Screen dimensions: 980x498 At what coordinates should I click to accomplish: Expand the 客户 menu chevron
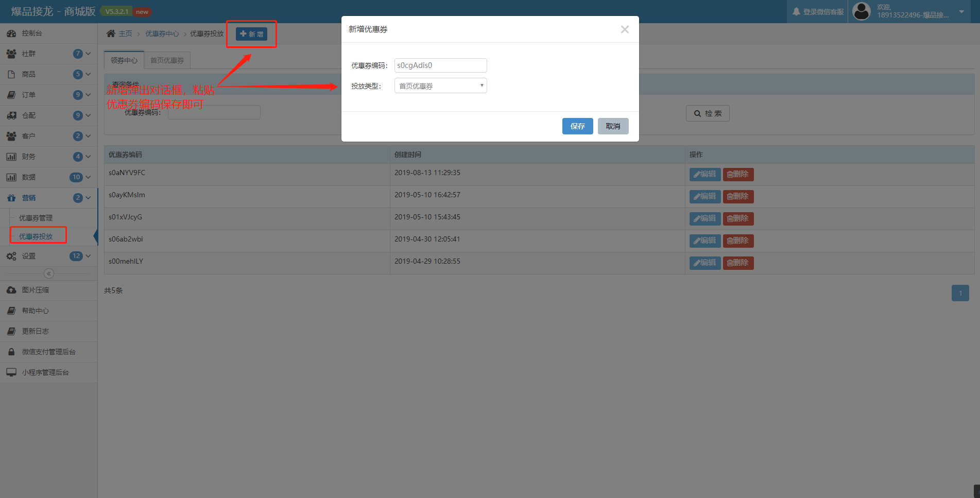coord(88,136)
